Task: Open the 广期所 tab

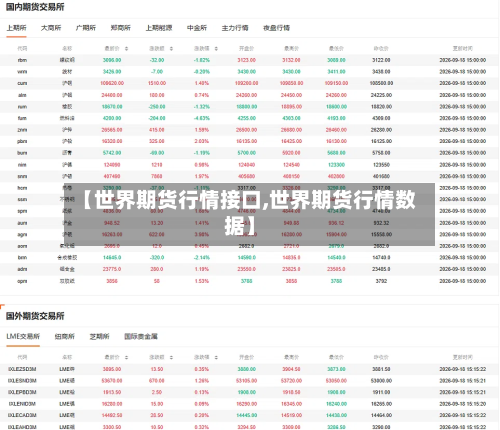Action: click(x=86, y=28)
